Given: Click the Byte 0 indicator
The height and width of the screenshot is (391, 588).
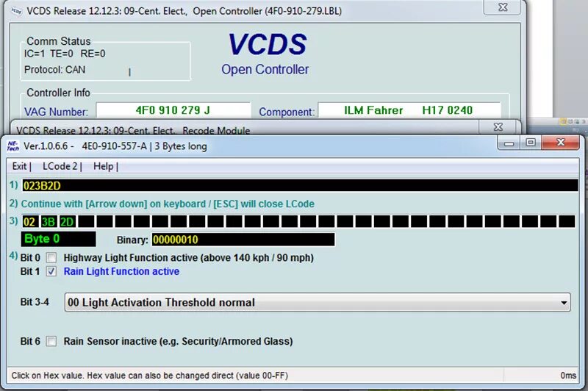Looking at the screenshot, I should (59, 239).
